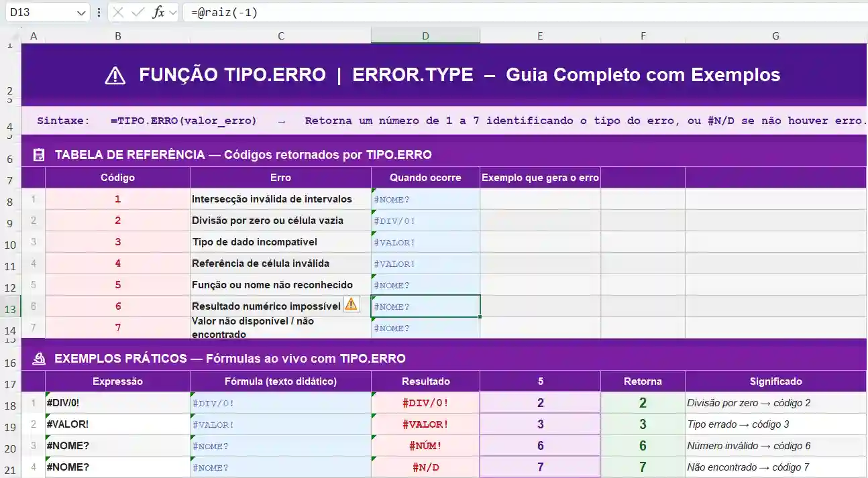Select red code '7' in row 14
Image resolution: width=868 pixels, height=478 pixels.
118,328
